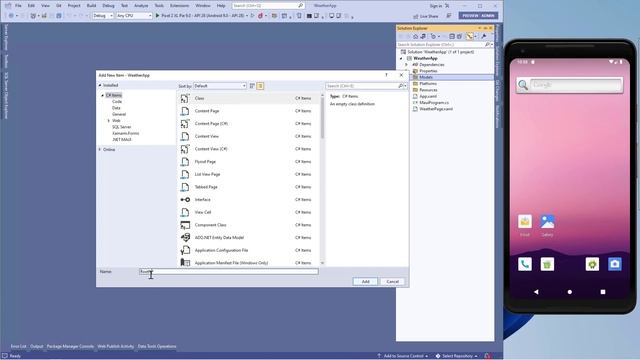The width and height of the screenshot is (640, 360).
Task: Click the Add button in dialog
Action: click(365, 282)
